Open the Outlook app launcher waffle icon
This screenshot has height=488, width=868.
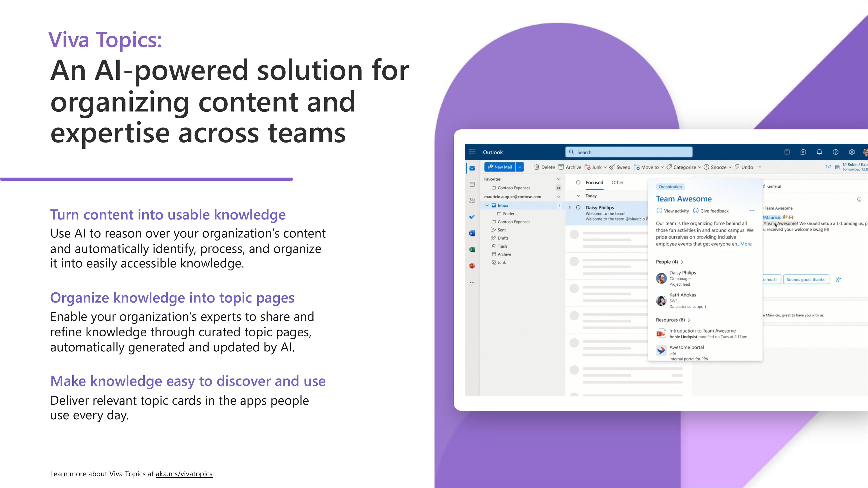click(x=472, y=152)
